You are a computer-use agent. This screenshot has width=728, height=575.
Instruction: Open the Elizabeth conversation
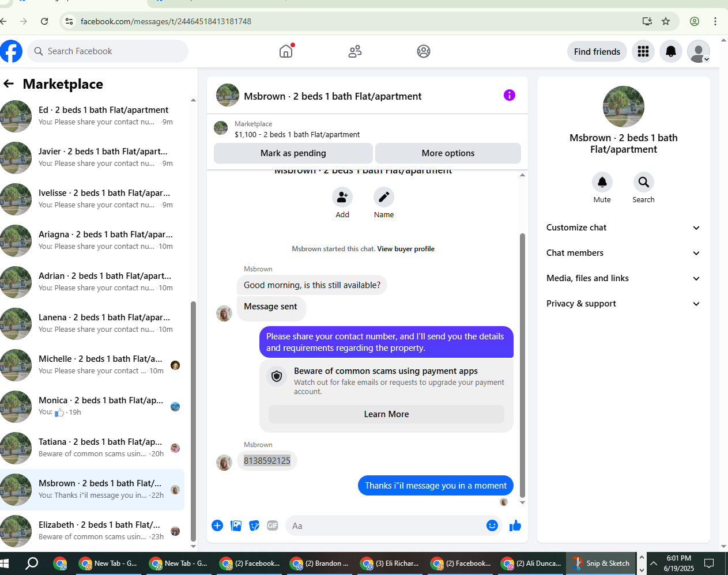[92, 531]
